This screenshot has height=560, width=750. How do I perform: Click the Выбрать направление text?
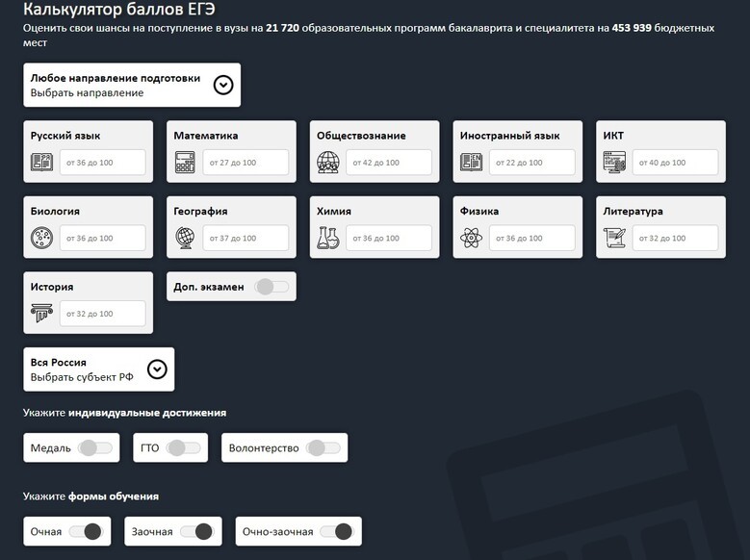click(87, 92)
